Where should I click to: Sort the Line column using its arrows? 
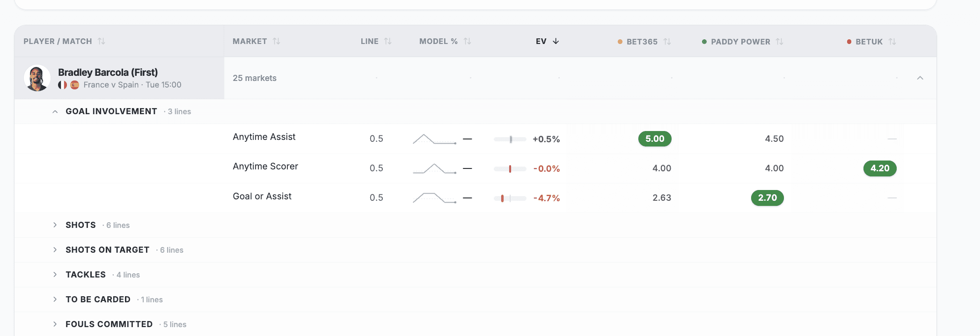388,41
